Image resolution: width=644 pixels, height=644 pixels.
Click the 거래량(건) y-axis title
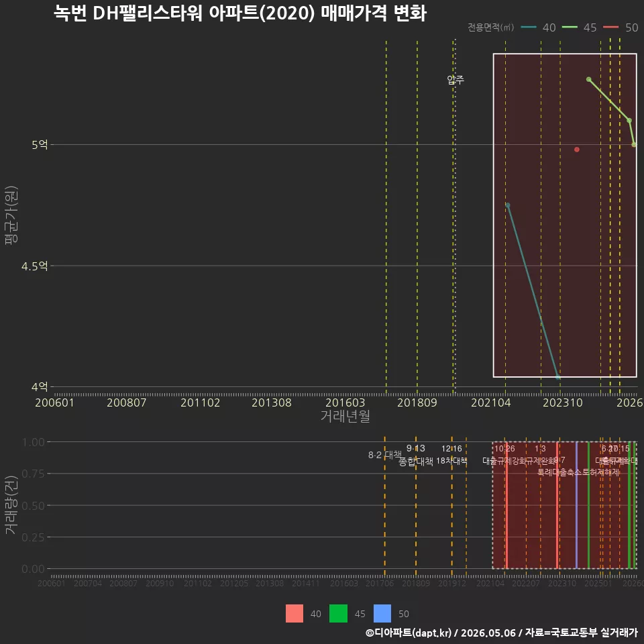click(x=11, y=504)
